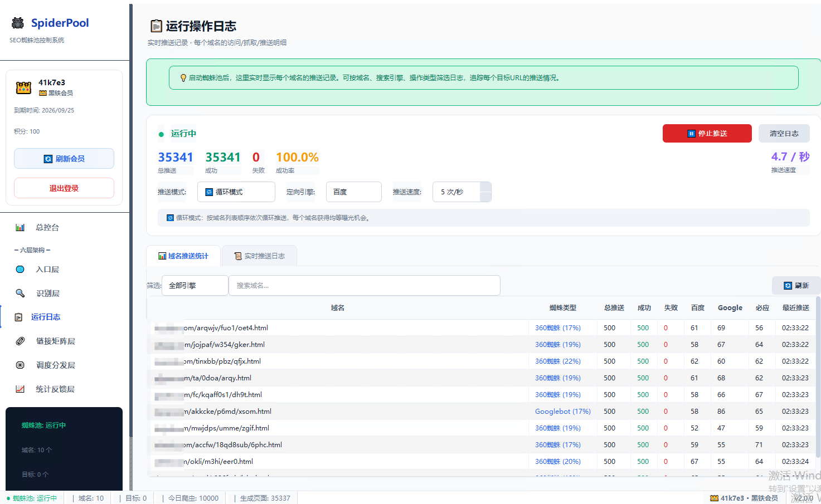Click the 6phc.html domain row
Image resolution: width=821 pixels, height=504 pixels.
pos(482,445)
